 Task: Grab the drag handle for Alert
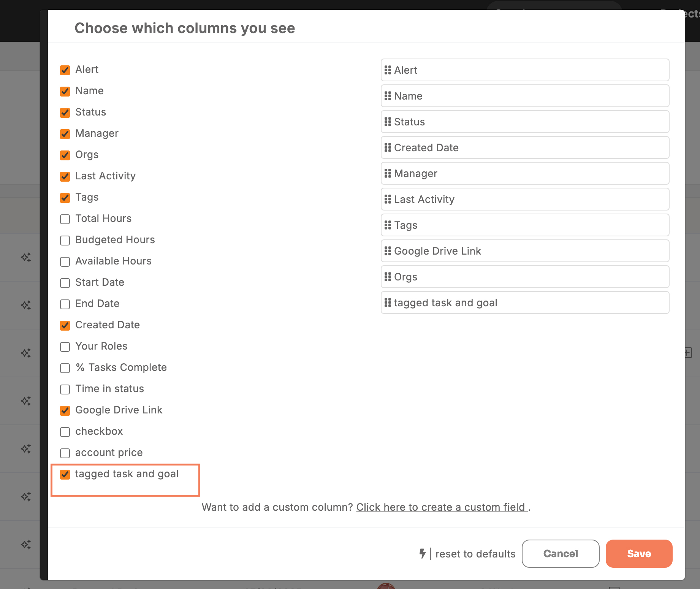[388, 70]
